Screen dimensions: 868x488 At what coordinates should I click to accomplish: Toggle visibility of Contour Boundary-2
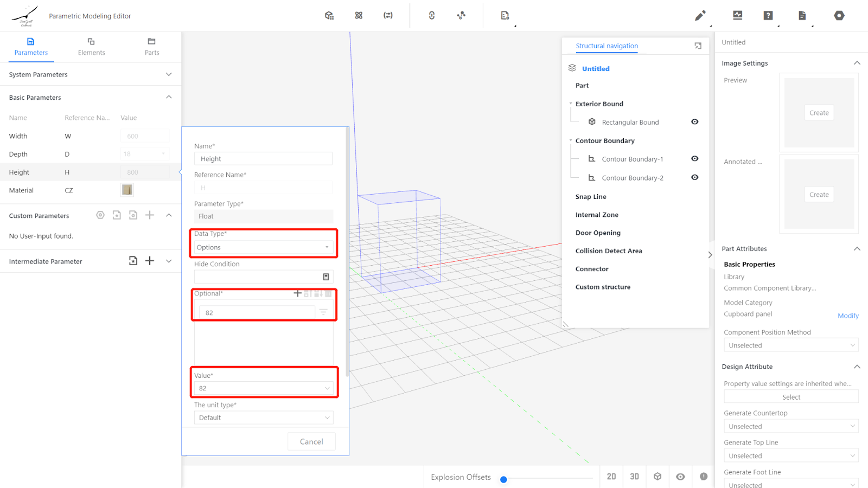(694, 178)
